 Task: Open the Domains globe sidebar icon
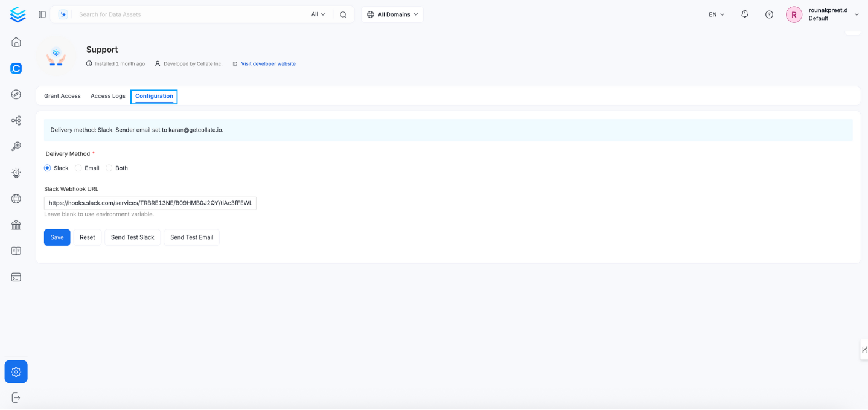pyautogui.click(x=16, y=199)
